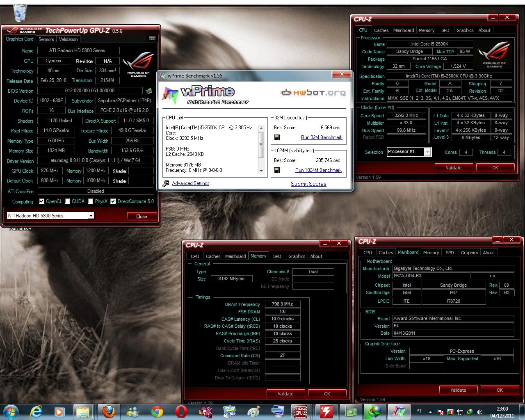Open Advanced Settings link in wPrime
525x420 pixels.
tap(191, 183)
